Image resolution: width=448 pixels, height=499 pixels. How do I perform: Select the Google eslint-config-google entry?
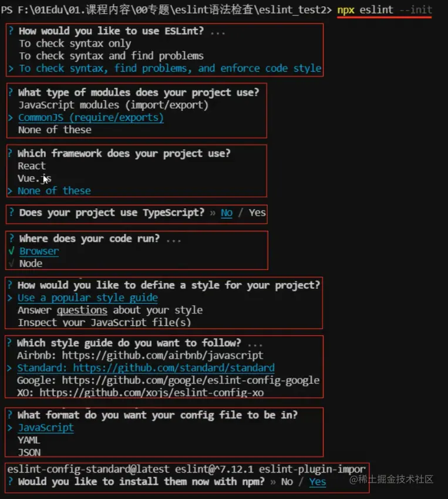[x=169, y=380]
